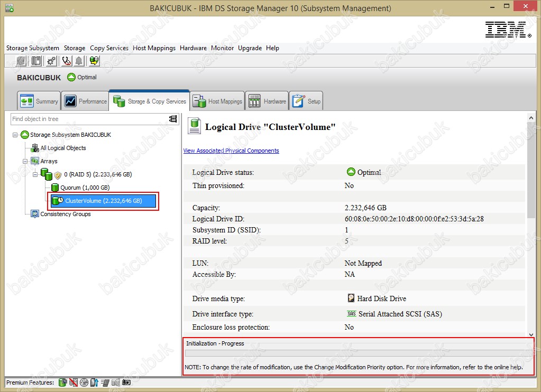Click the crossed-out red Premium Features icon
The width and height of the screenshot is (541, 392).
(73, 382)
